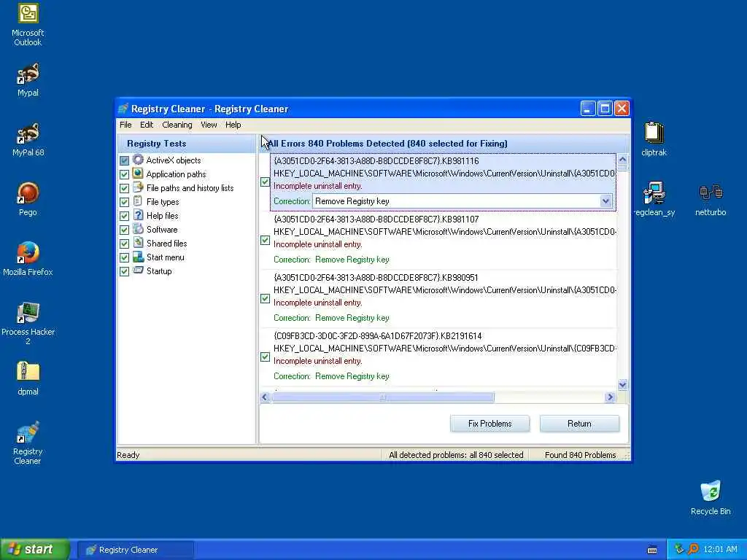Toggle the ActiveX objects checkbox
The image size is (747, 560).
(x=124, y=160)
